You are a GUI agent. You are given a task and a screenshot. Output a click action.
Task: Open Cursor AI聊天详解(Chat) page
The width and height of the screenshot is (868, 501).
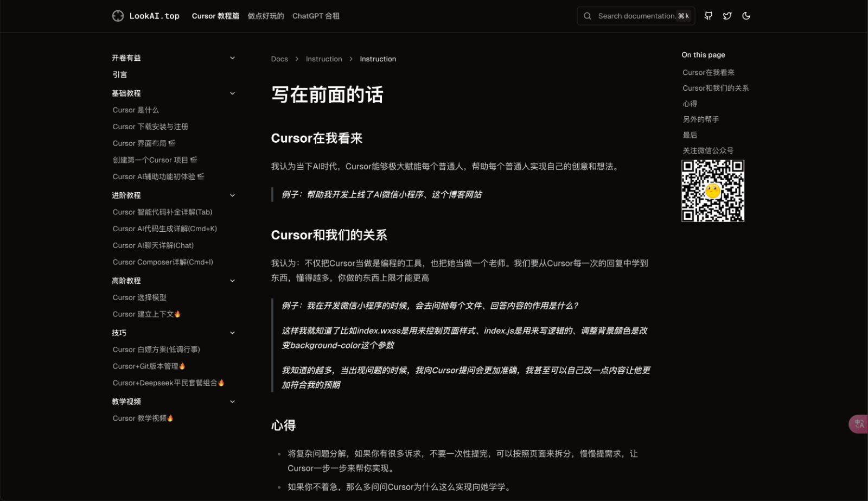[153, 245]
